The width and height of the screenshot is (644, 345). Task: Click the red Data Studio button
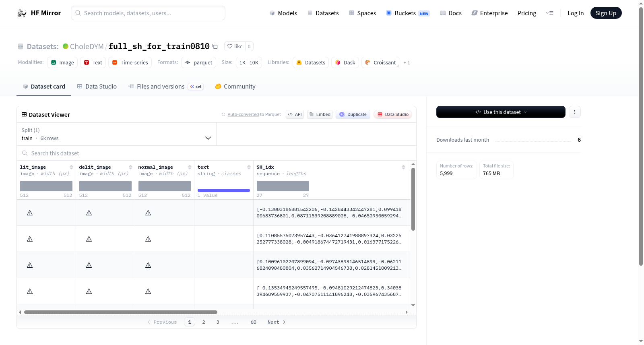pyautogui.click(x=392, y=114)
